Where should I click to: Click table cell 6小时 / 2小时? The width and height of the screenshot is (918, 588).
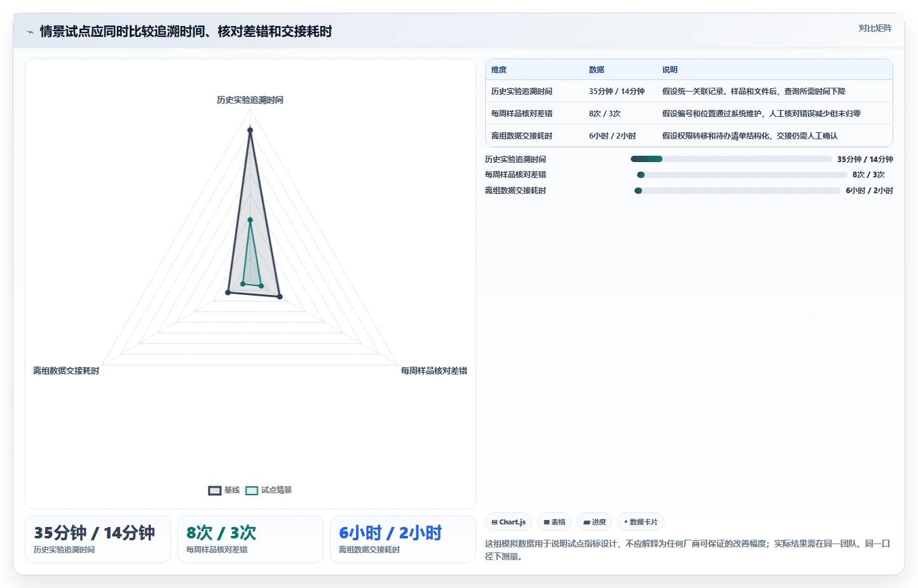coord(612,136)
